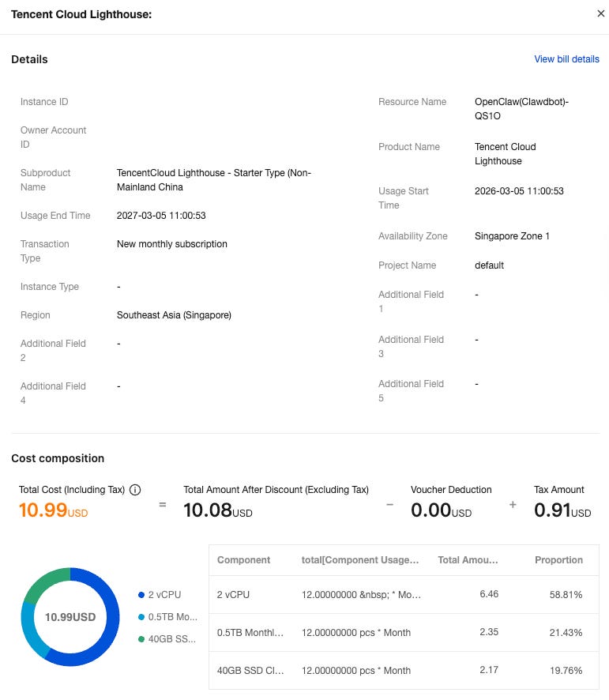
Task: Select the 0.5TB Monthl... table cell
Action: point(250,633)
